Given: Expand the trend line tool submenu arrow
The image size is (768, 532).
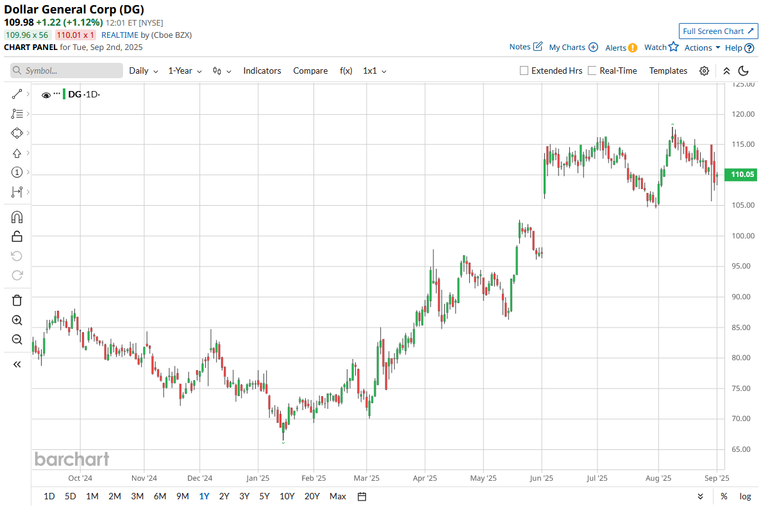Looking at the screenshot, I should tap(28, 94).
